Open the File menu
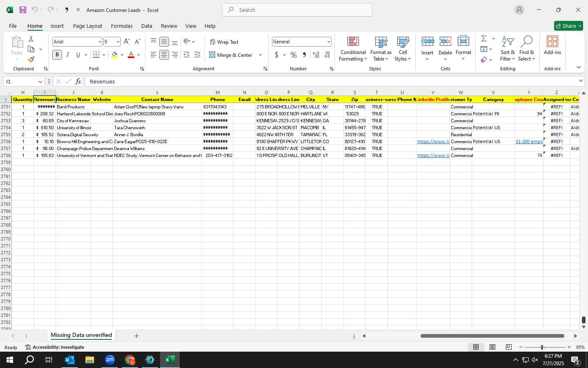 tap(13, 26)
